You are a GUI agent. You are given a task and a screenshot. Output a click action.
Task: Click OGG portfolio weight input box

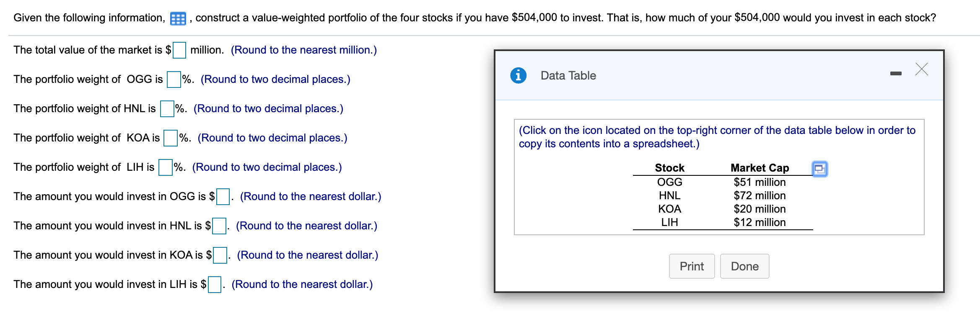coord(174,80)
